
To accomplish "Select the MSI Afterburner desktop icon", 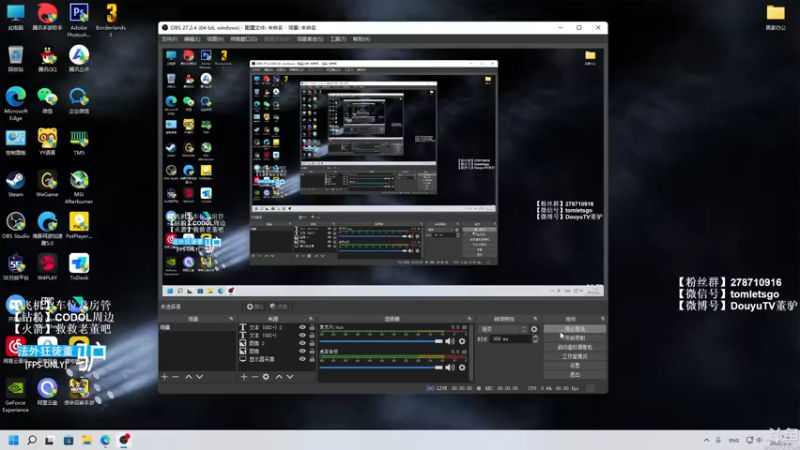I will [79, 187].
